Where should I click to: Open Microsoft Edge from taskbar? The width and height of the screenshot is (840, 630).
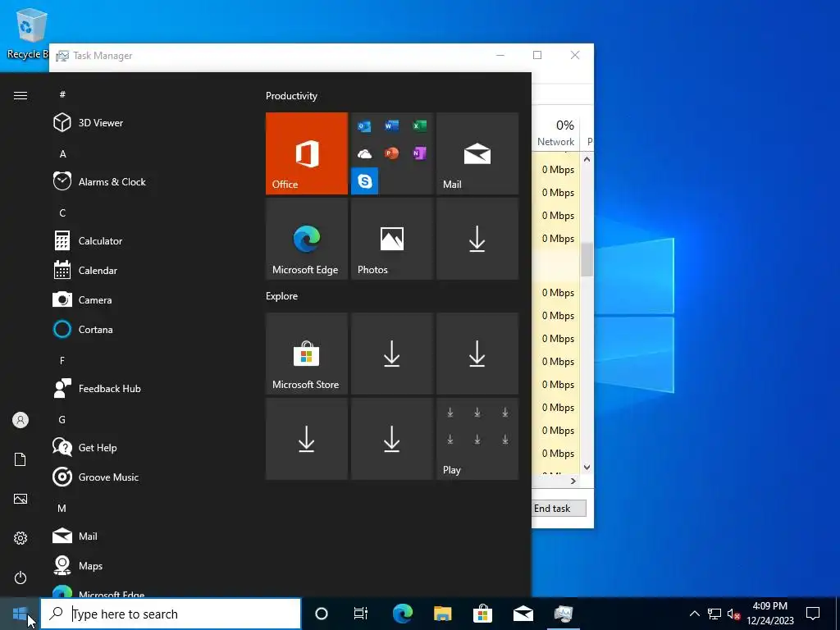(402, 614)
